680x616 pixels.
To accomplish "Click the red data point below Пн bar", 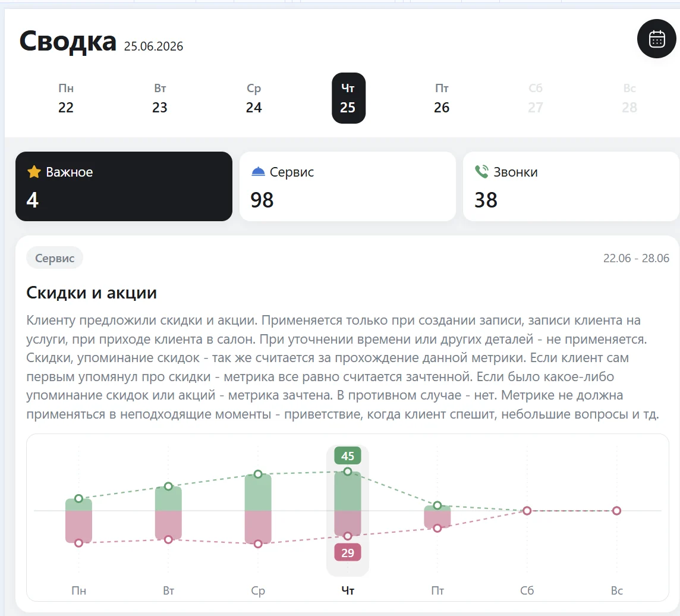I will tap(78, 543).
